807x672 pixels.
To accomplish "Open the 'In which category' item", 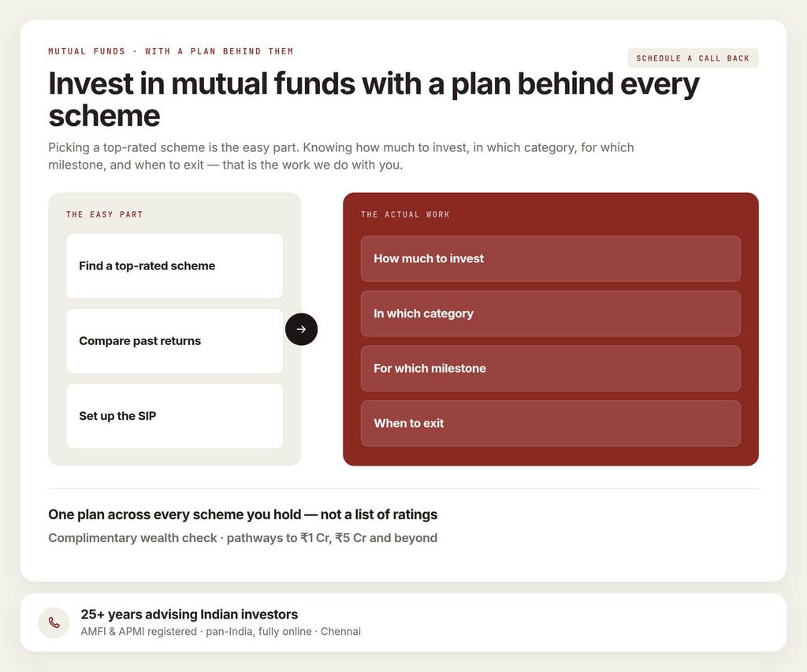I will tap(551, 314).
